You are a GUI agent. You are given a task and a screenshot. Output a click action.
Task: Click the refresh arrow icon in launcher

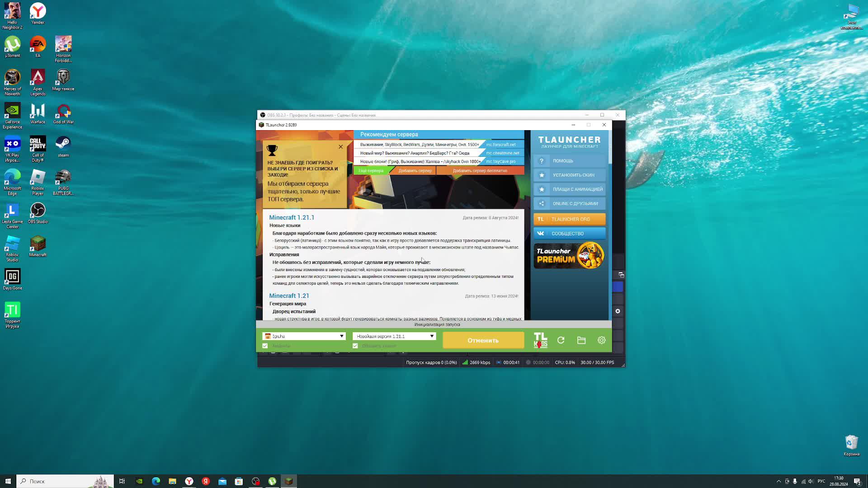point(561,340)
